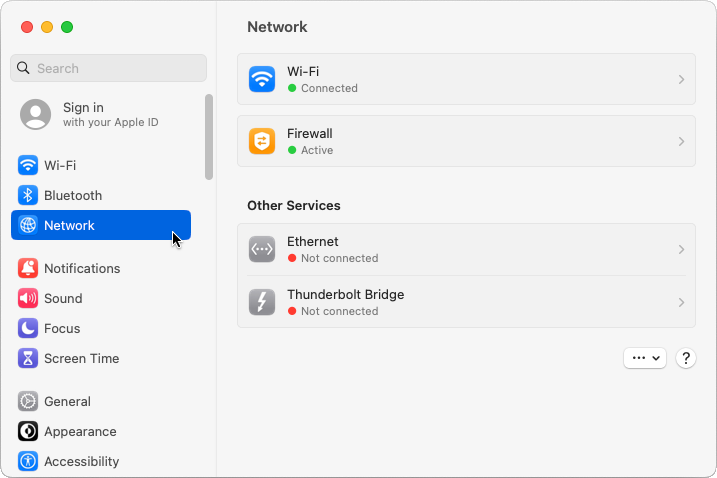Open the ellipsis actions dropdown

[x=644, y=357]
